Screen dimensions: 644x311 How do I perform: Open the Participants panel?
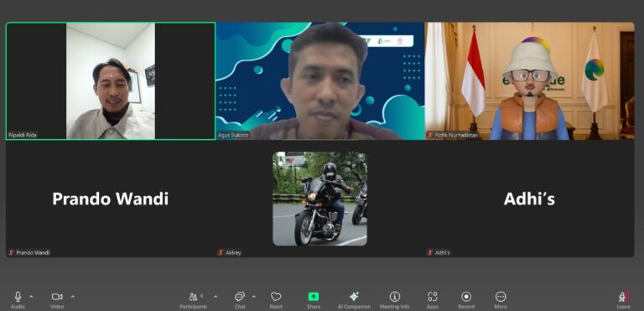coord(194,299)
